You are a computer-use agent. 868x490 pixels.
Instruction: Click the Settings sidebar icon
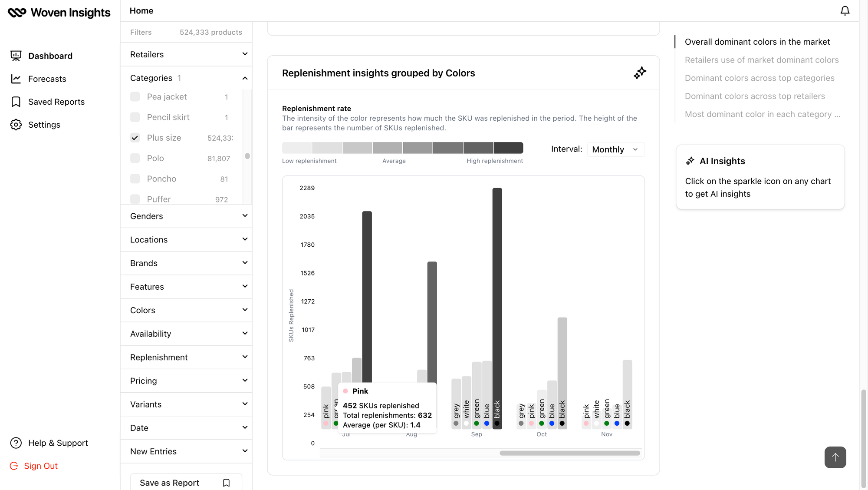[x=16, y=125]
